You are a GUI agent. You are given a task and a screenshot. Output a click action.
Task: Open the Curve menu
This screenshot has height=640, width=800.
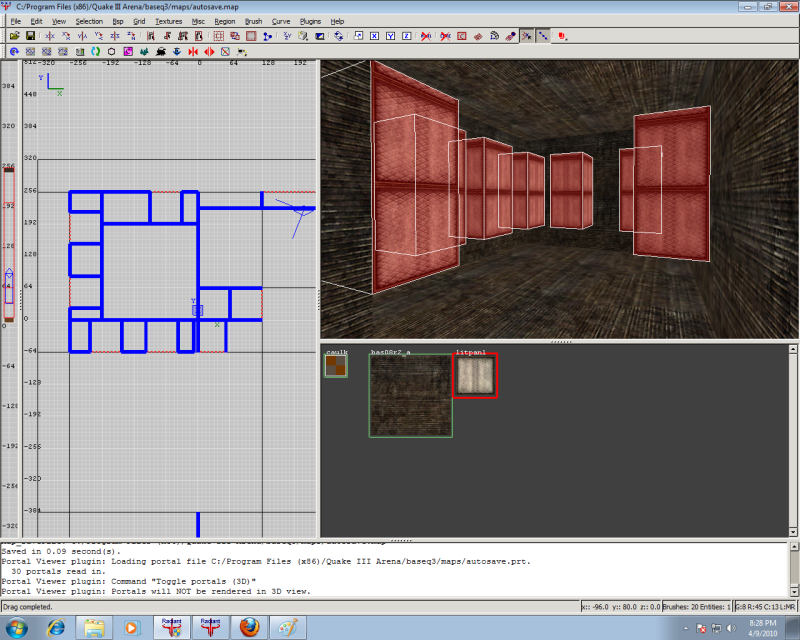(281, 21)
